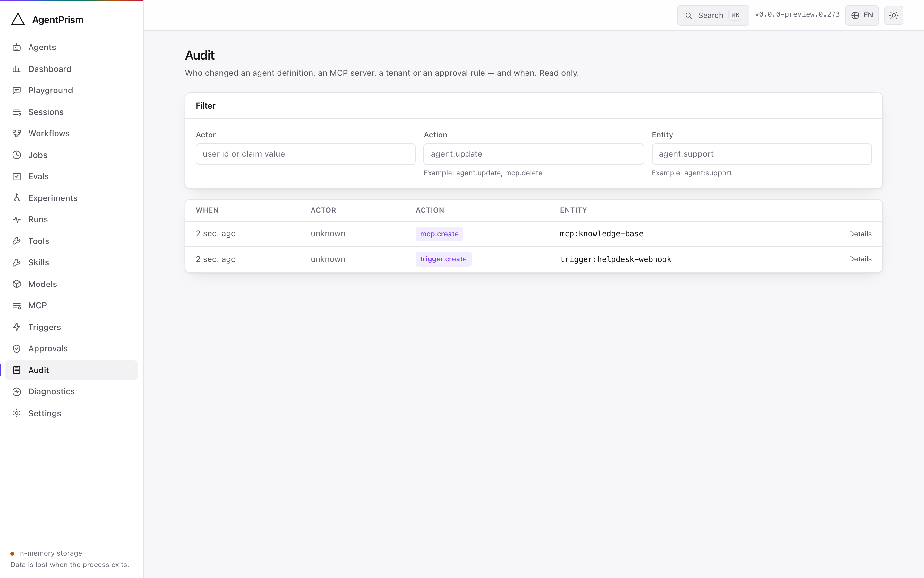Click the Skills wrench icon
Viewport: 924px width, 578px height.
[x=17, y=263]
